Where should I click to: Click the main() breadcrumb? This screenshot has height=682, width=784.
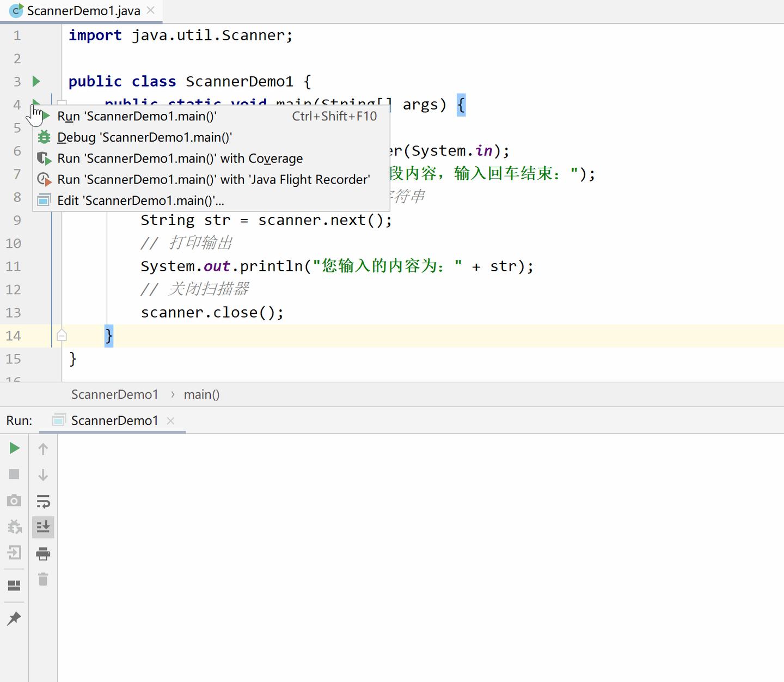(x=201, y=394)
